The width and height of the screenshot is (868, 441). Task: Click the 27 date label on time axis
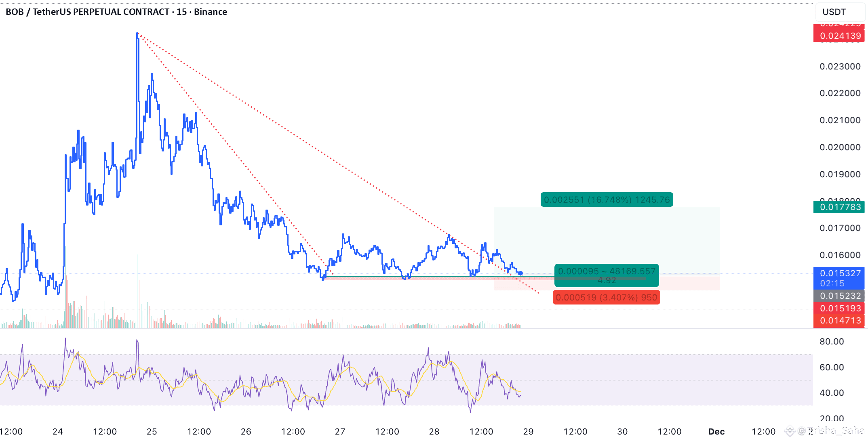(x=340, y=432)
